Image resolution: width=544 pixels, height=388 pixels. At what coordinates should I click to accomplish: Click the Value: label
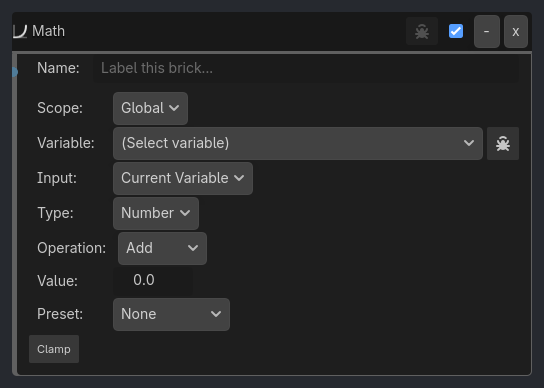(x=57, y=281)
